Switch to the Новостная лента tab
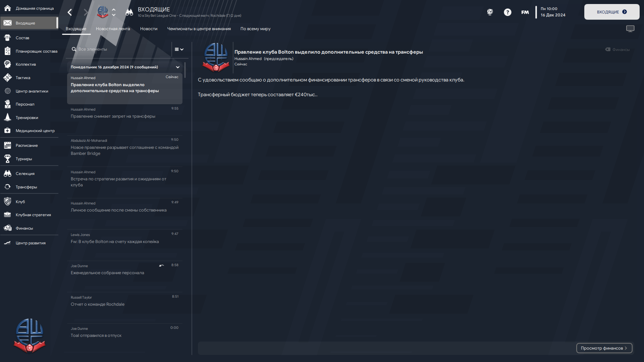The image size is (644, 362). point(113,29)
